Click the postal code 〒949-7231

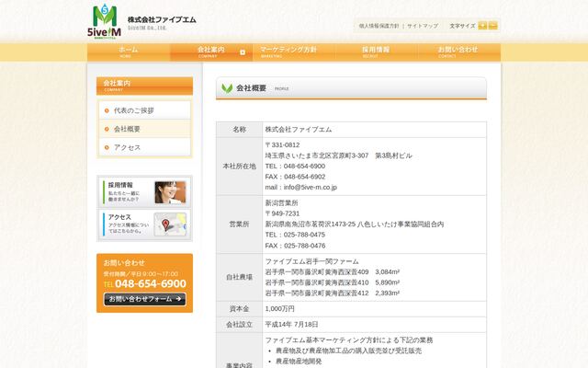(x=282, y=213)
